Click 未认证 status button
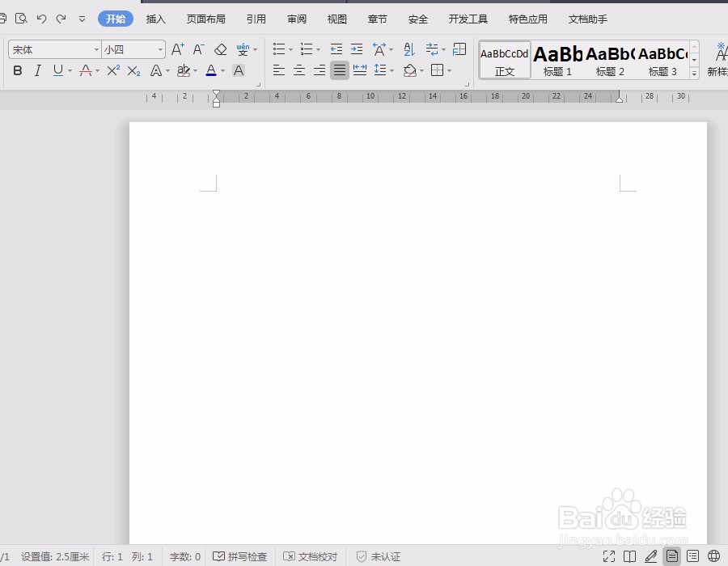The image size is (728, 566). pyautogui.click(x=378, y=556)
